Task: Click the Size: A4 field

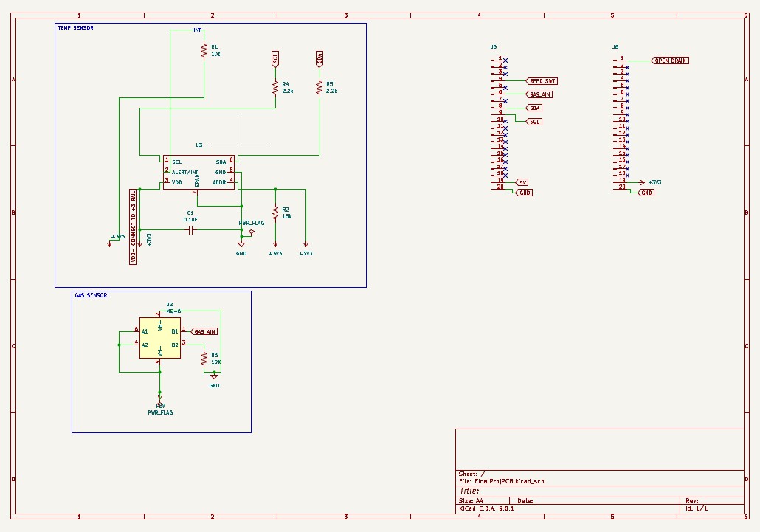Action: pyautogui.click(x=471, y=501)
